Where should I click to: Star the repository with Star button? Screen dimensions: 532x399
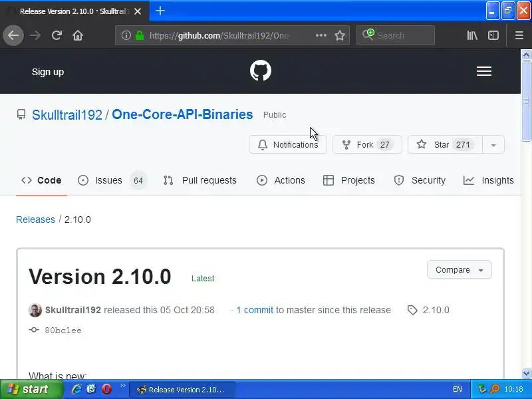[445, 144]
